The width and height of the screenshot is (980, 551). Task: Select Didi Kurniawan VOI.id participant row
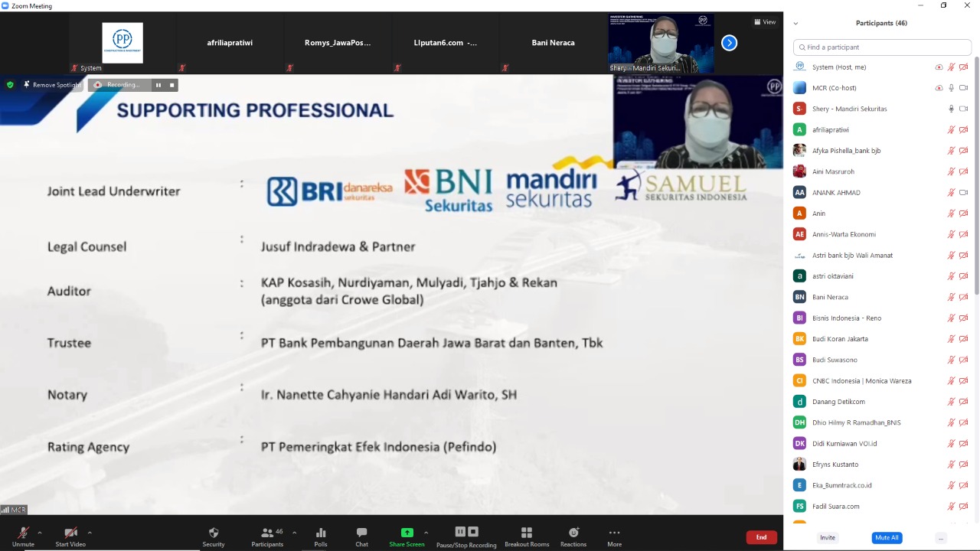882,443
